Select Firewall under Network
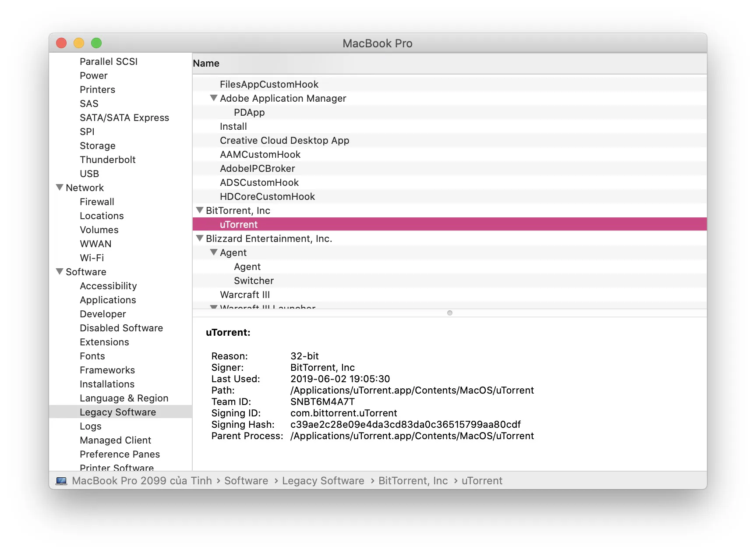The image size is (756, 554). tap(97, 202)
